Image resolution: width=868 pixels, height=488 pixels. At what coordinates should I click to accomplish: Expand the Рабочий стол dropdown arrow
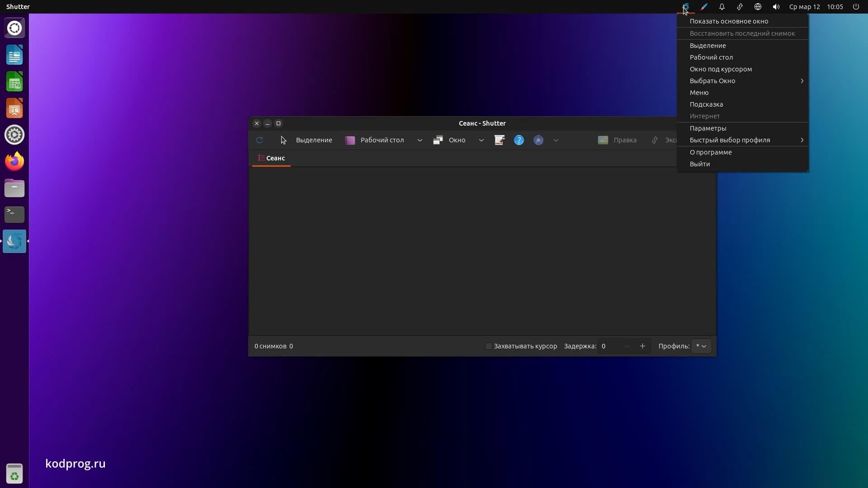[x=420, y=140]
